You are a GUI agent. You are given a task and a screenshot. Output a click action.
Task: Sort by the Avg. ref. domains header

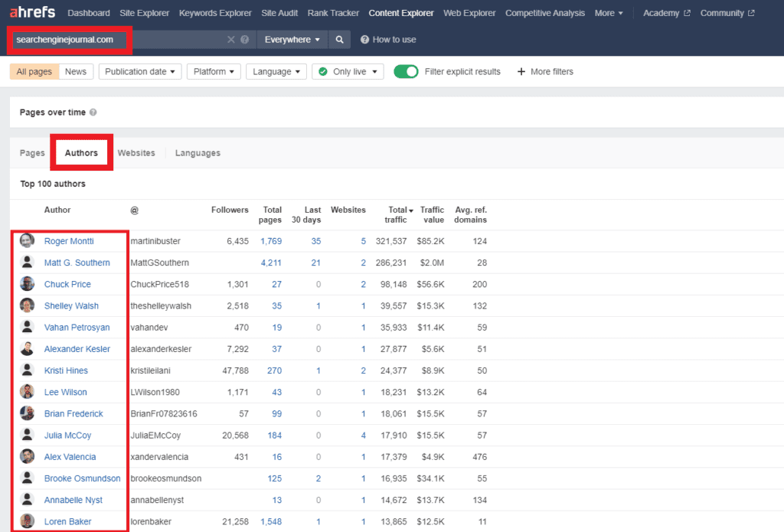coord(470,214)
